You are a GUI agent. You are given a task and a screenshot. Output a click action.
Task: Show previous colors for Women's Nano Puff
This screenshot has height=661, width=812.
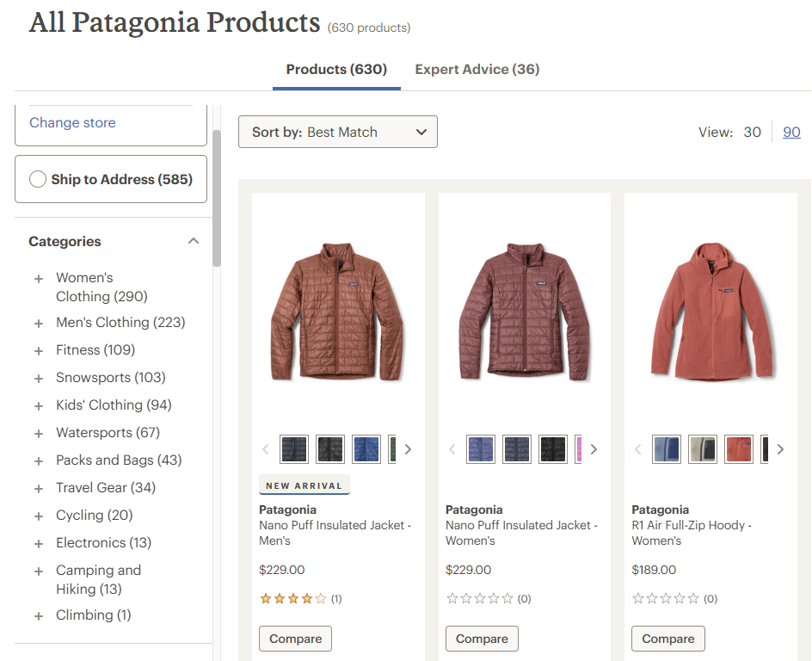coord(452,449)
